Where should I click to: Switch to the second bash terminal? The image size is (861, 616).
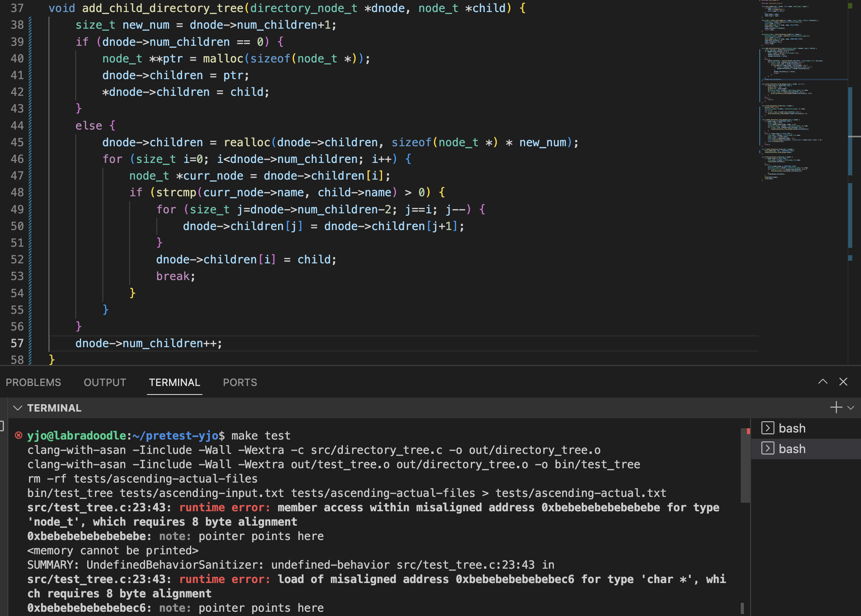point(791,449)
